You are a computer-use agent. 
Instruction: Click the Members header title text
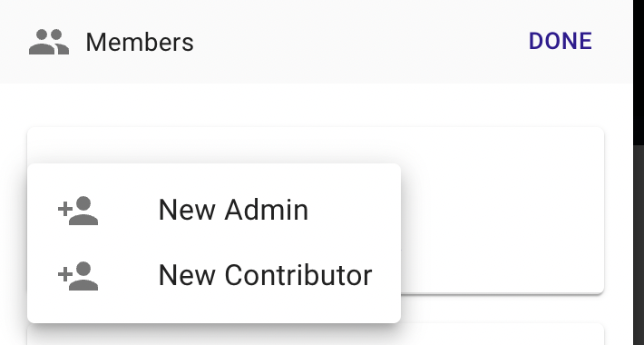pyautogui.click(x=140, y=42)
